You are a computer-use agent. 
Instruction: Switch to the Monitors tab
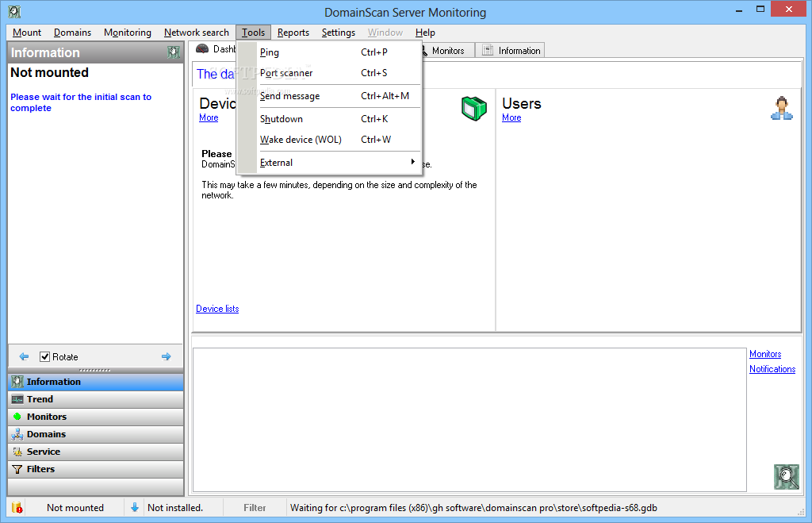pyautogui.click(x=448, y=50)
